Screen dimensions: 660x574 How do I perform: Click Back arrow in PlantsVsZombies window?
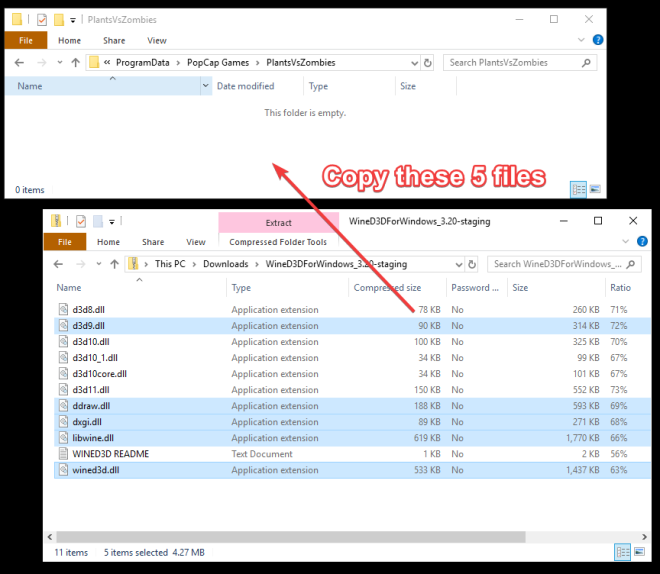coord(19,63)
